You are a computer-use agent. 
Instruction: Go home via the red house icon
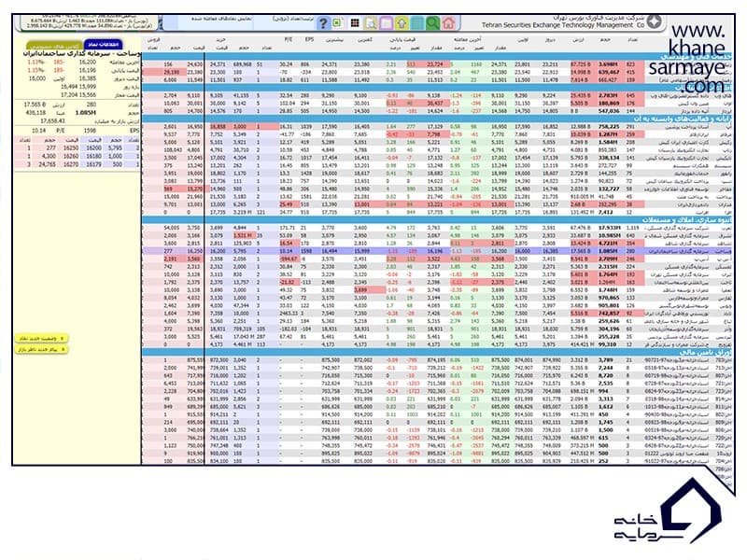point(448,22)
